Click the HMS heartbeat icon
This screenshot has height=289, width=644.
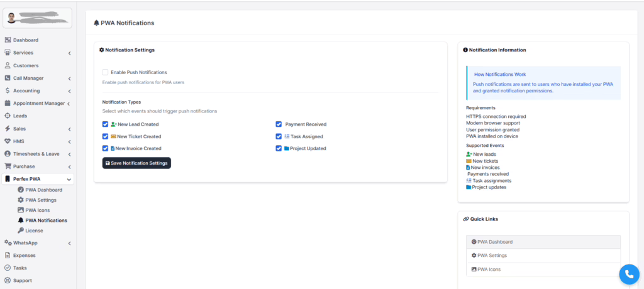coord(8,141)
